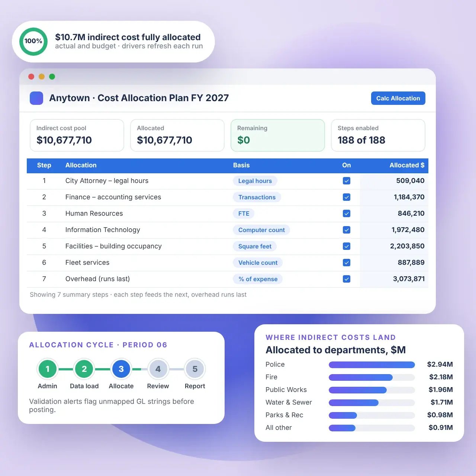Select the FTE basis tag
The width and height of the screenshot is (476, 476).
(244, 213)
